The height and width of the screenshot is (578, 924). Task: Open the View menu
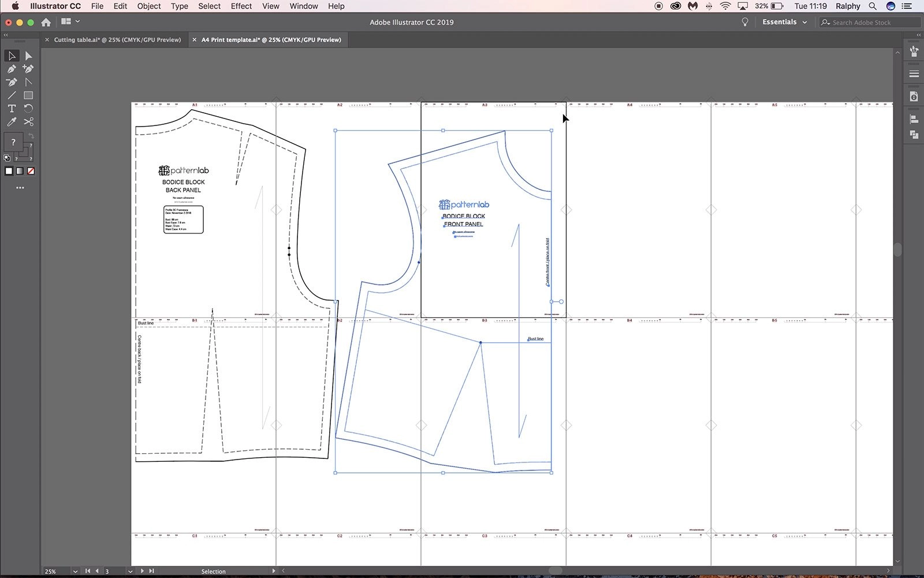[270, 6]
